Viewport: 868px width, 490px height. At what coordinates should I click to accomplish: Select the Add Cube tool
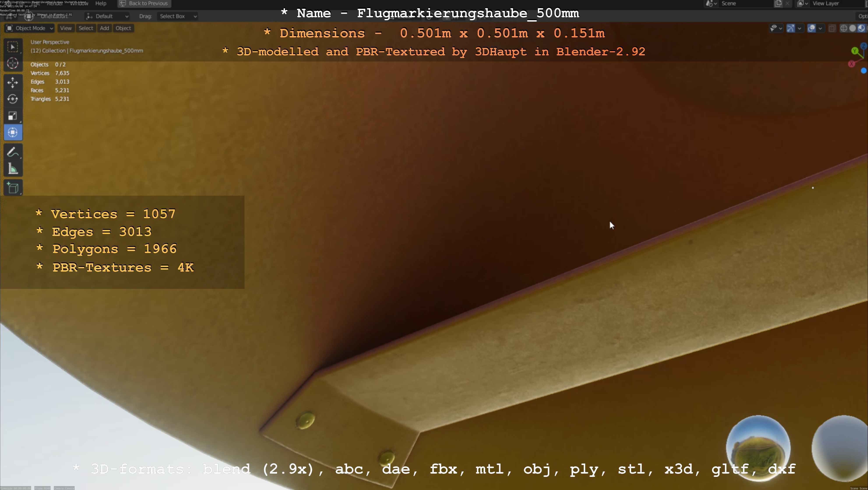[x=13, y=188]
